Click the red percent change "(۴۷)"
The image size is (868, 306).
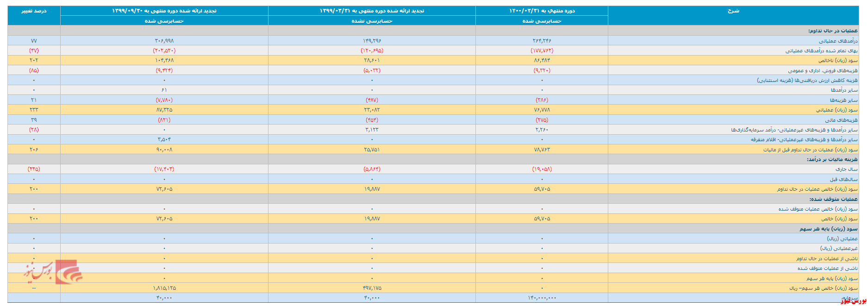[x=34, y=50]
